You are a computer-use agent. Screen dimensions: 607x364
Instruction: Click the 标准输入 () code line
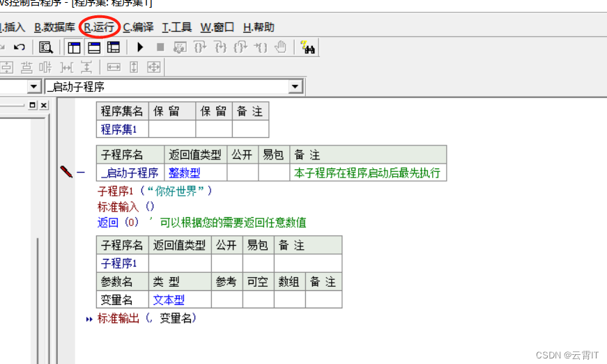coord(126,207)
